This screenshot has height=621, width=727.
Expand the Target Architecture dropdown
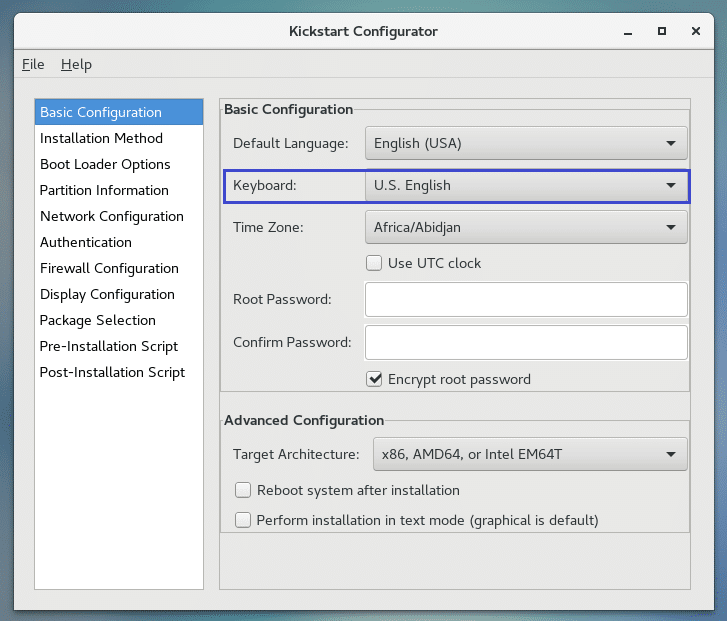(530, 454)
